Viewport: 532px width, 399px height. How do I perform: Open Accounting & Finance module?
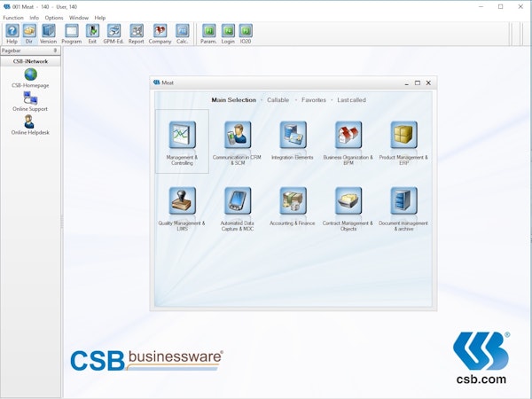[293, 206]
